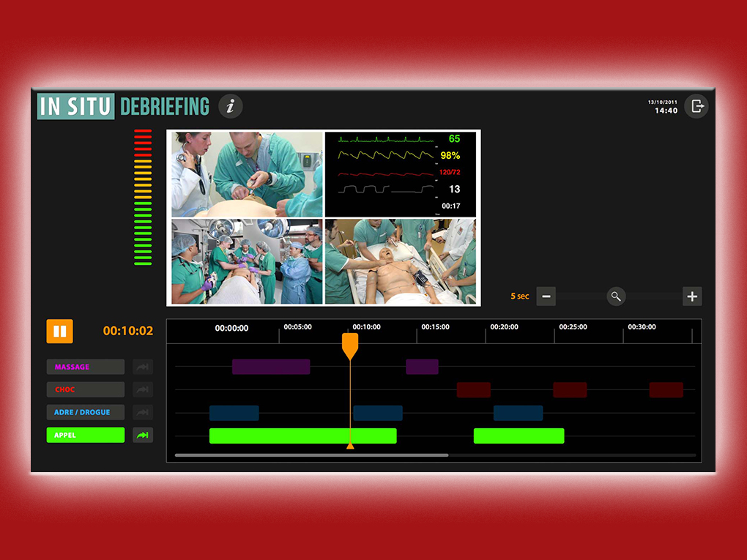Click the 00:25:00 timeline ruler label
The width and height of the screenshot is (747, 560).
point(573,326)
